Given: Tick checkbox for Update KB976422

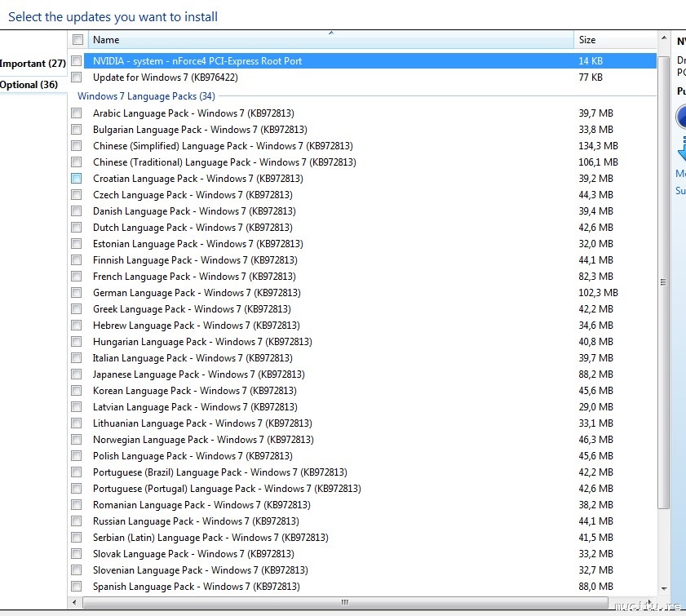Looking at the screenshot, I should tap(77, 78).
